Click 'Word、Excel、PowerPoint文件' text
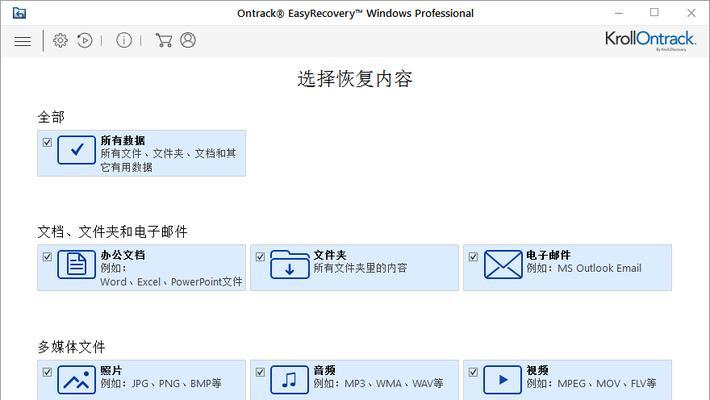 click(x=171, y=282)
